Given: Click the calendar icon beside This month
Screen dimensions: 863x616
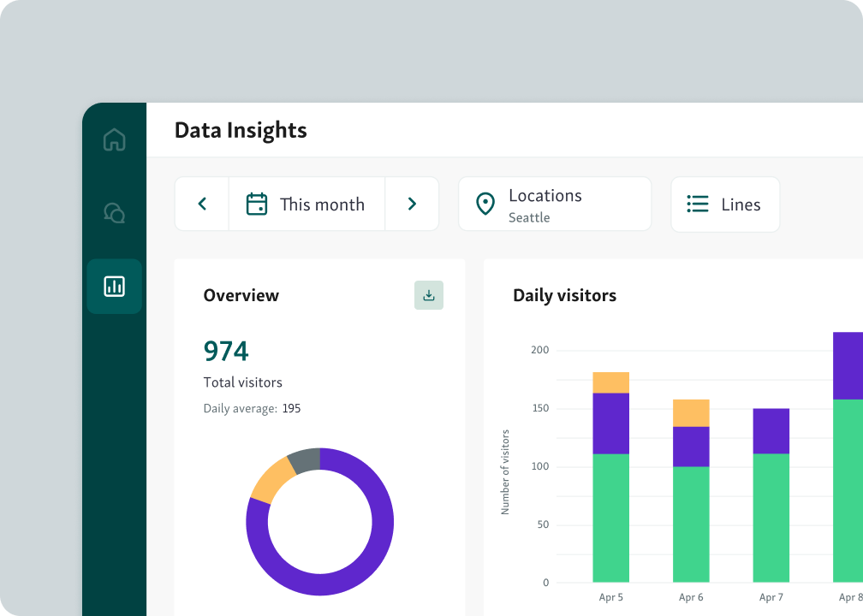Looking at the screenshot, I should [x=257, y=204].
